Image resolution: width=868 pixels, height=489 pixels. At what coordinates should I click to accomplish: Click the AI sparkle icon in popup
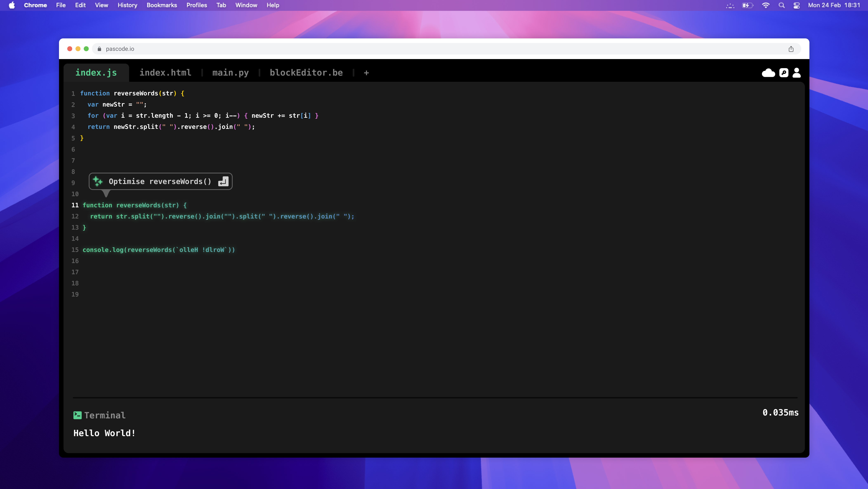(98, 182)
